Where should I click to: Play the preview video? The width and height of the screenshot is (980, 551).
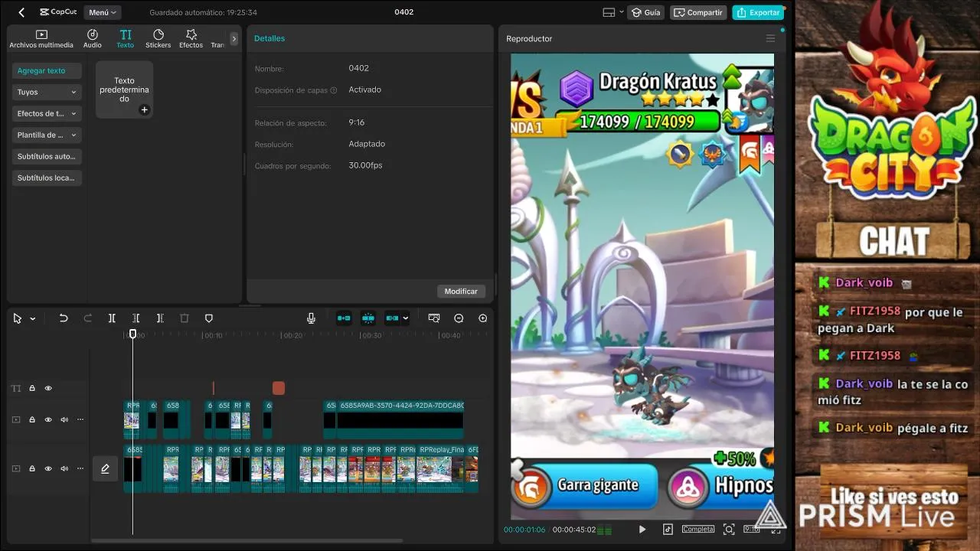642,529
